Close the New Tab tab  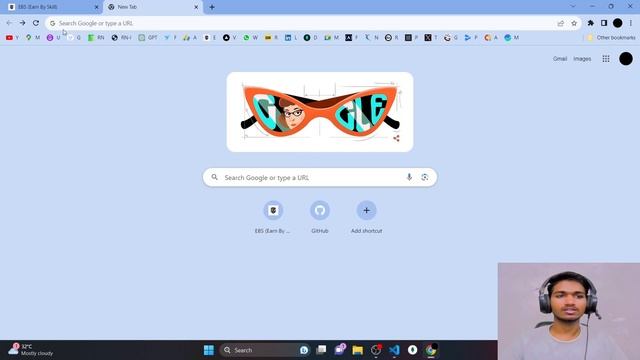point(196,7)
